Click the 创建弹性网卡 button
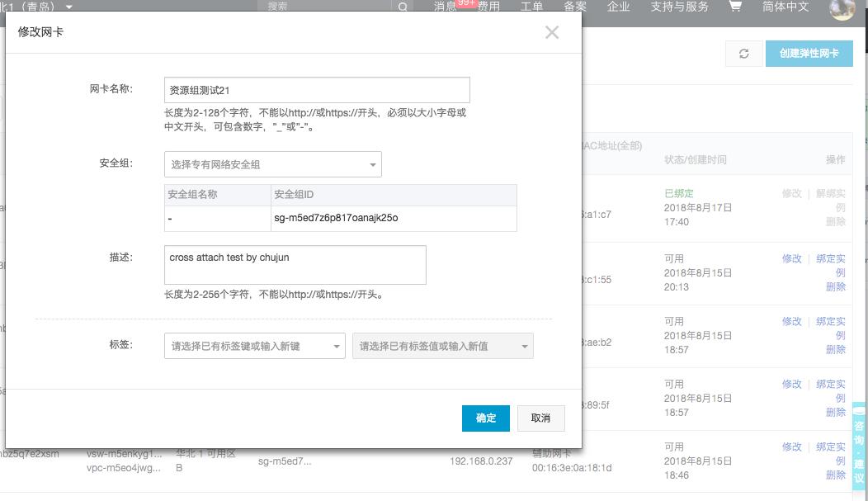The width and height of the screenshot is (868, 501). coord(809,53)
